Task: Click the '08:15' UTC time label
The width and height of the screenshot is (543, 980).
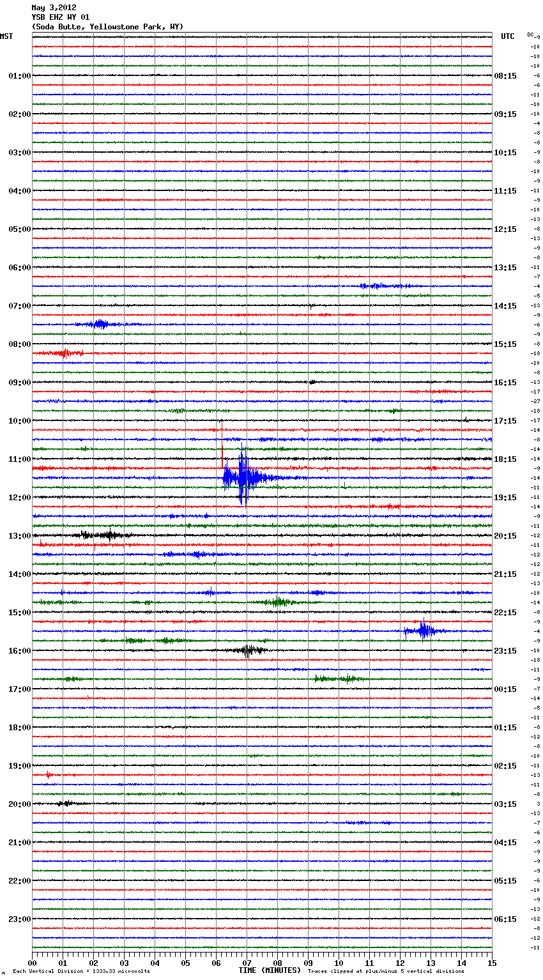Action: pos(505,76)
